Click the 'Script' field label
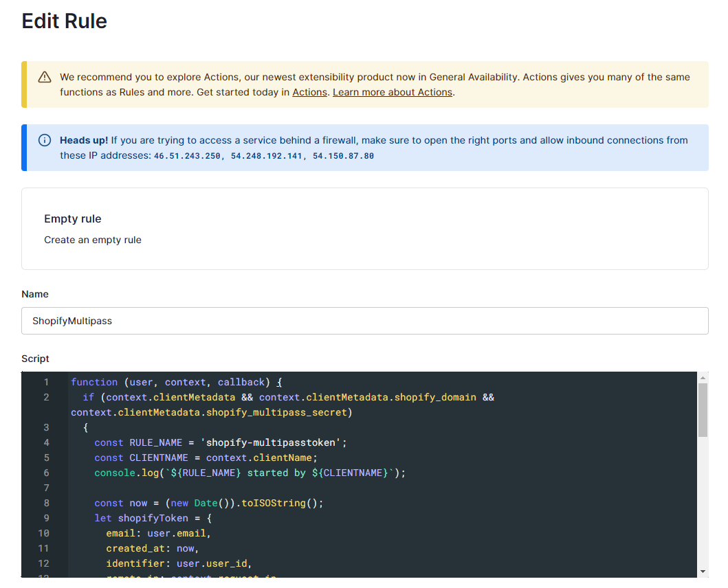The width and height of the screenshot is (728, 588). pos(35,359)
